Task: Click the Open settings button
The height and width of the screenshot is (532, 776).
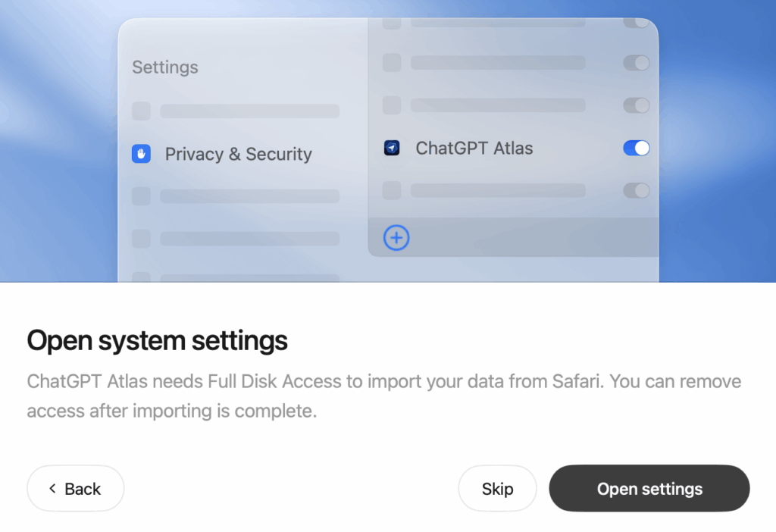Action: [x=649, y=489]
